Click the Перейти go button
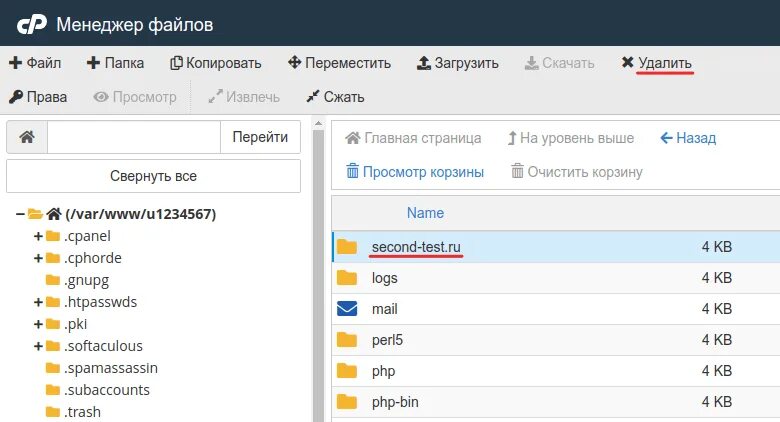Screen dimensions: 780x422 pos(260,138)
